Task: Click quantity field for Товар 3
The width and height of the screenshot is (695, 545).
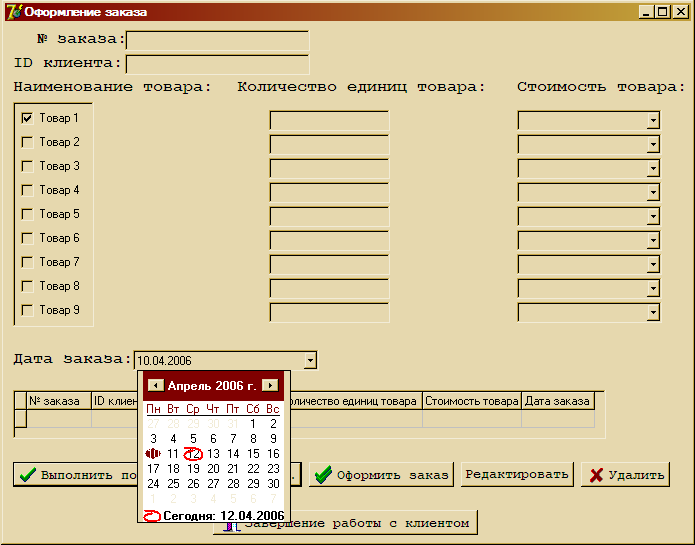Action: [329, 168]
